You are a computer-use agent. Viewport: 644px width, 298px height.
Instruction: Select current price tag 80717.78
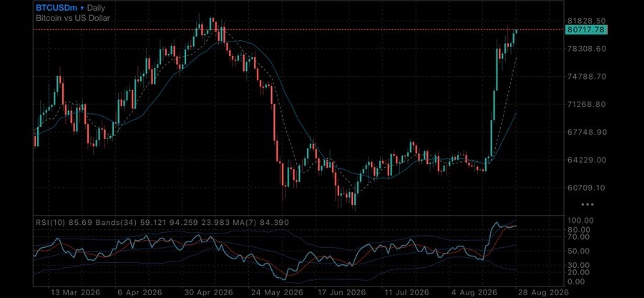click(x=586, y=29)
